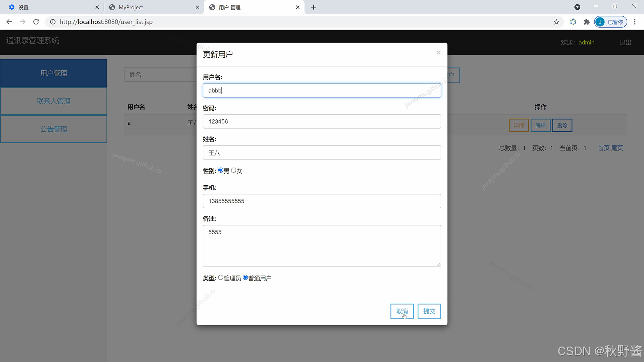Image resolution: width=644 pixels, height=362 pixels.
Task: Choose the 普通用户 type radio
Action: pyautogui.click(x=245, y=278)
